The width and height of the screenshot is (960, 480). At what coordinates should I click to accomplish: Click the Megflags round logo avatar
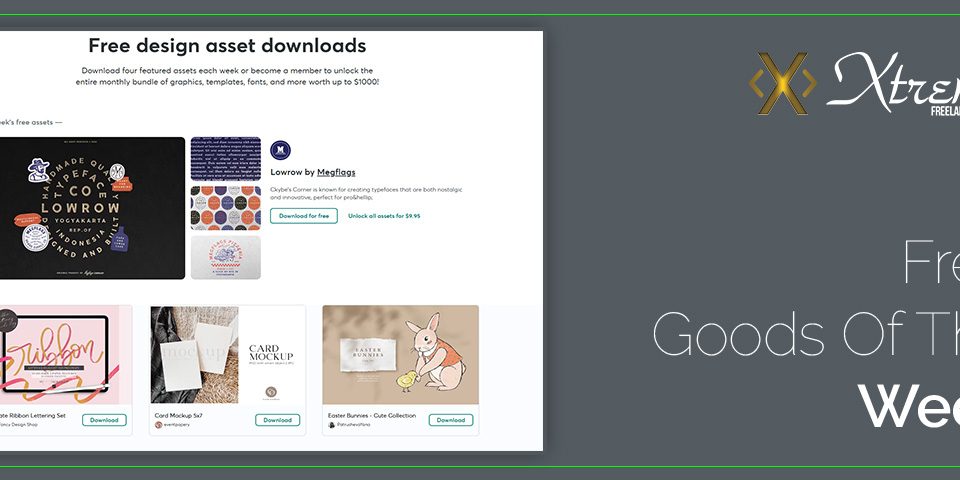(x=280, y=150)
